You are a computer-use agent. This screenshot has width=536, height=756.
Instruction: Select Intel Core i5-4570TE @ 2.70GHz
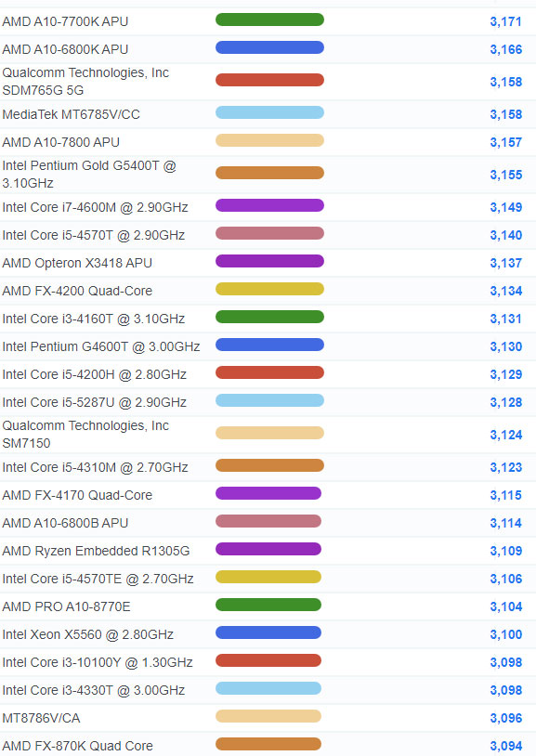[98, 580]
